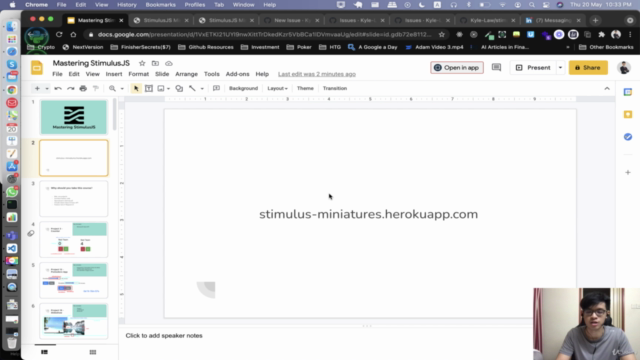Screen dimensions: 640x360
Task: Open the Add-ons menu
Action: click(x=238, y=74)
